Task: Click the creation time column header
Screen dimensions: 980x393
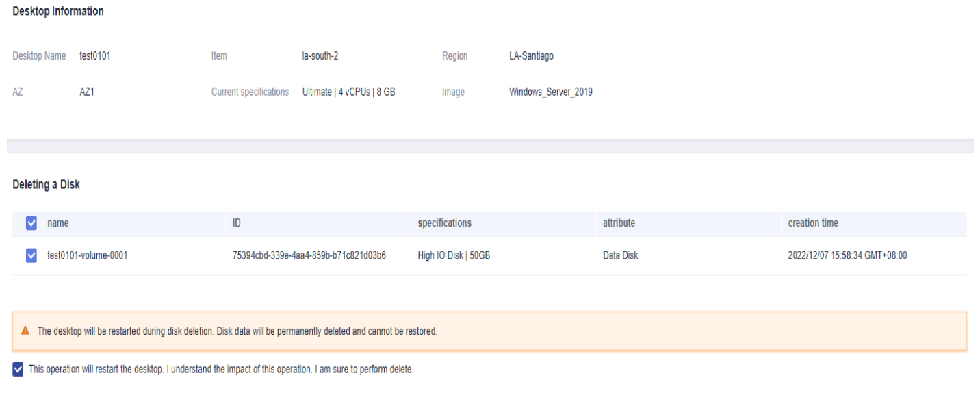Action: coord(813,223)
